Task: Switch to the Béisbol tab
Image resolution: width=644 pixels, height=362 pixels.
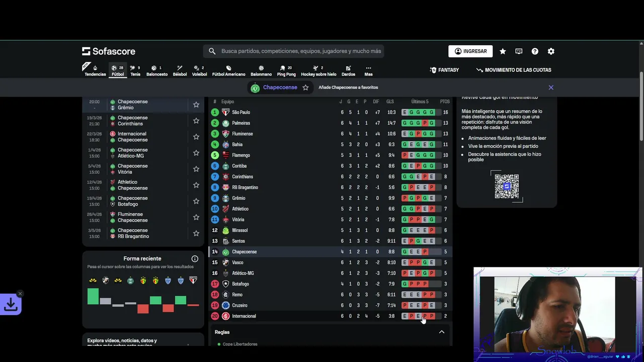Action: (180, 70)
